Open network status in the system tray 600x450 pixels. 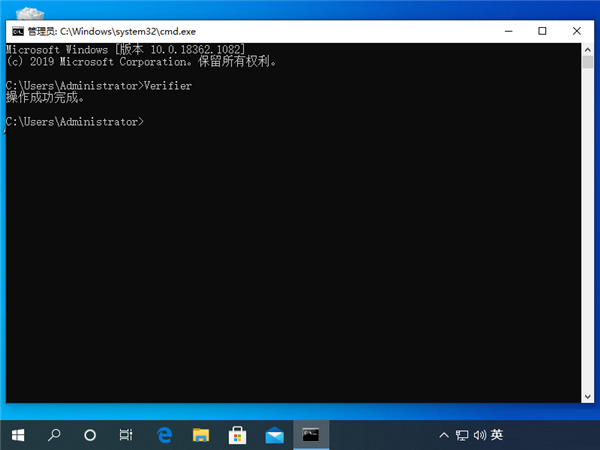point(462,435)
